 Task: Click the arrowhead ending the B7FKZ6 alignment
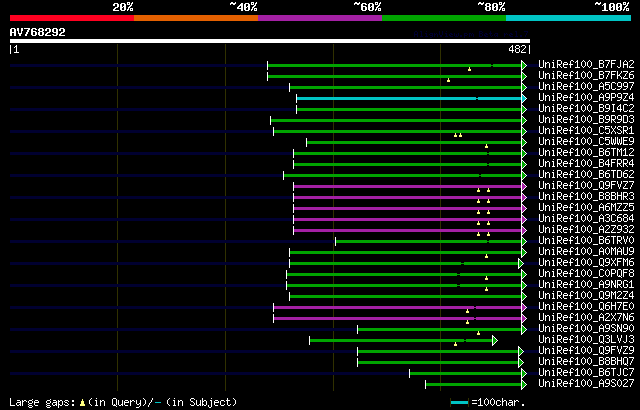[x=524, y=76]
